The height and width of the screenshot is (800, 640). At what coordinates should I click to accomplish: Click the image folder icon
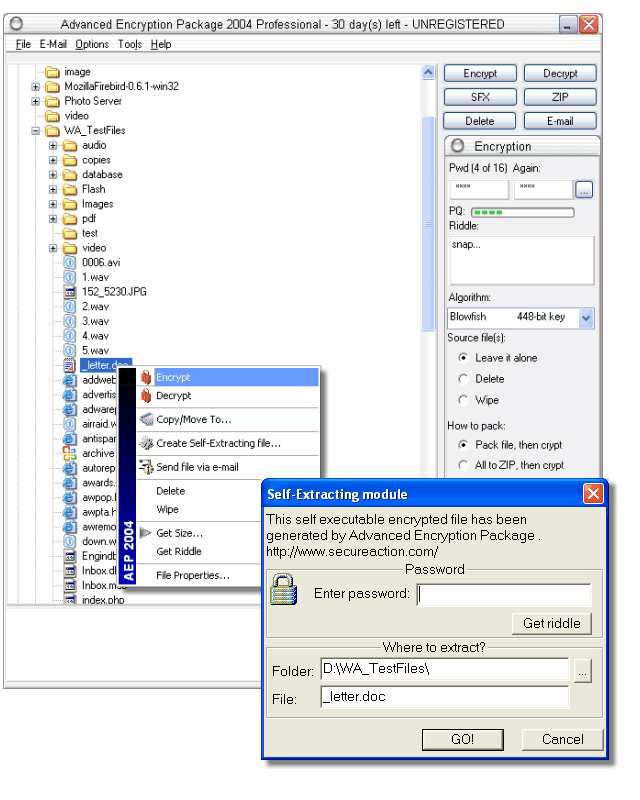point(52,72)
